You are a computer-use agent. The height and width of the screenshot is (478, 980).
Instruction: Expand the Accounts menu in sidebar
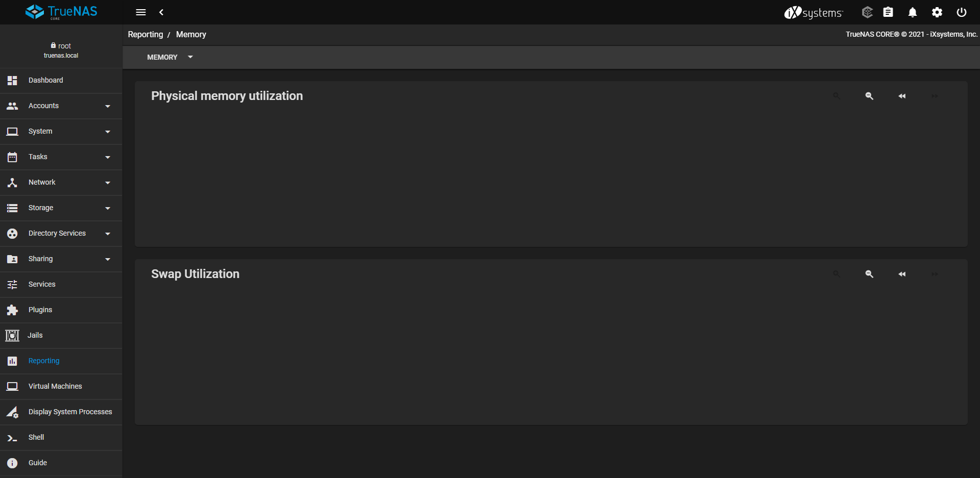[61, 106]
